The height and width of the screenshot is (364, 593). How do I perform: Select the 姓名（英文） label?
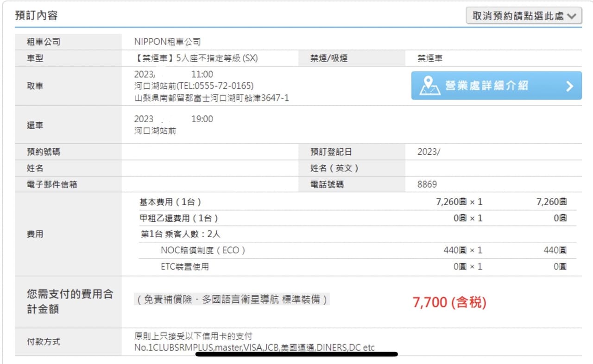click(334, 168)
